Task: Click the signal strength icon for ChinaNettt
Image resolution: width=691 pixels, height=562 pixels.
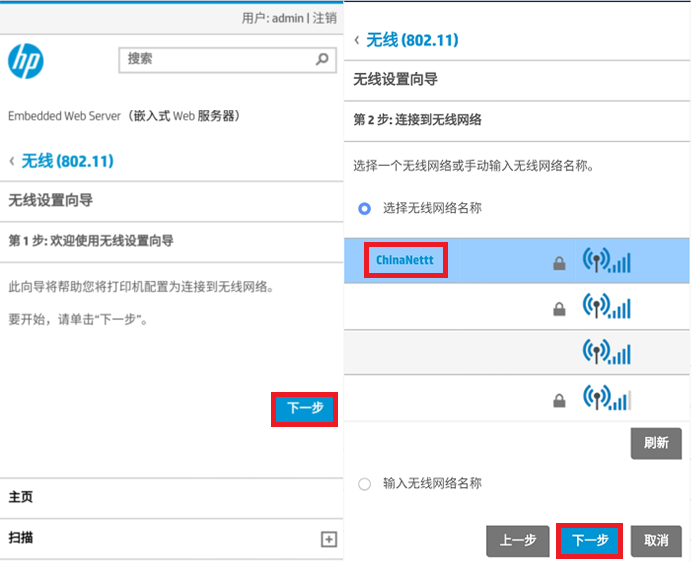Action: click(x=606, y=260)
